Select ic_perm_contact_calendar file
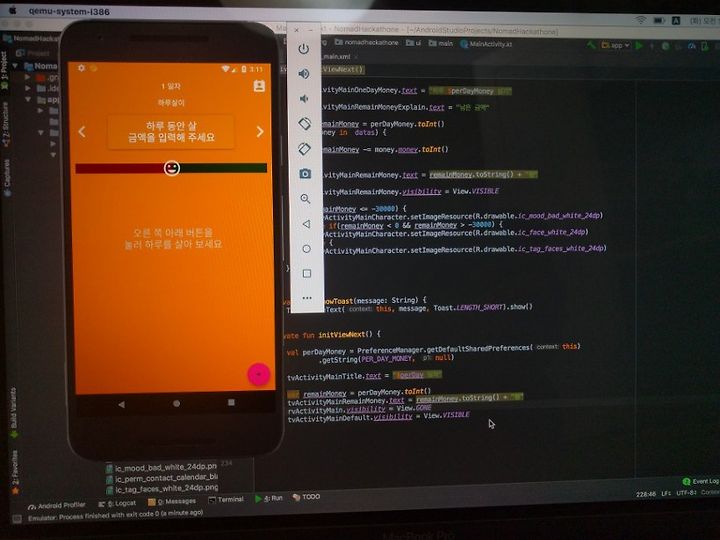The width and height of the screenshot is (720, 540). click(x=162, y=478)
